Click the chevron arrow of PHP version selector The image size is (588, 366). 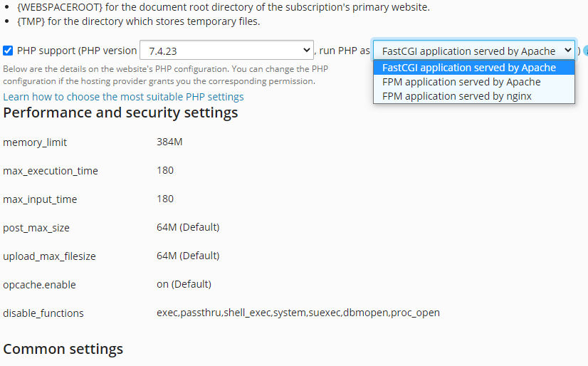click(306, 50)
